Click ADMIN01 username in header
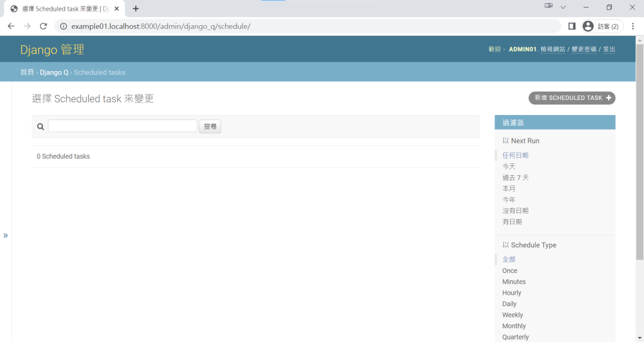Viewport: 644px width, 342px height. [523, 49]
